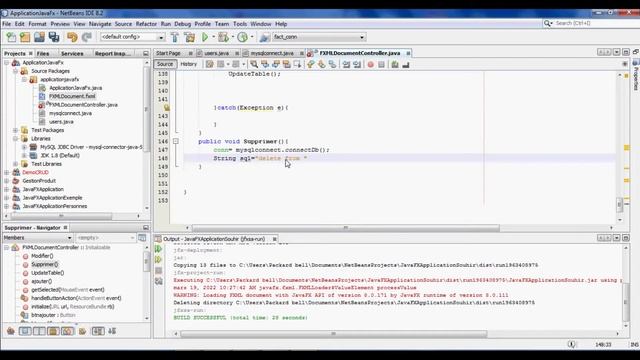Click the New Project toolbar icon
Screen dimensions: 640x360
(25, 37)
